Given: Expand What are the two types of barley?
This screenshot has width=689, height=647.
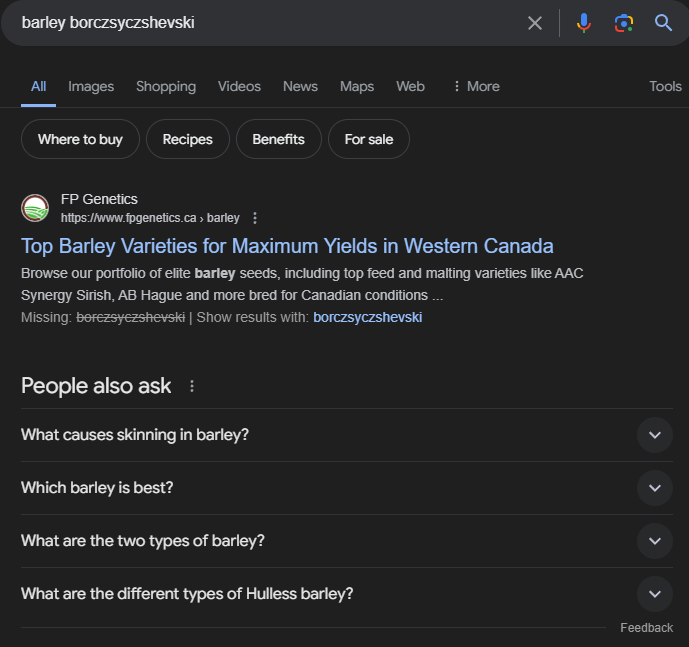Looking at the screenshot, I should 347,541.
